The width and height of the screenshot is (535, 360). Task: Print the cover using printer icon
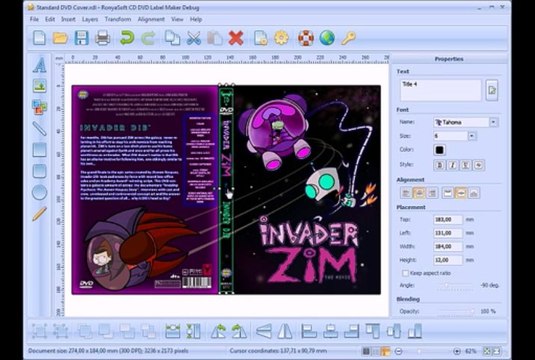tap(102, 38)
